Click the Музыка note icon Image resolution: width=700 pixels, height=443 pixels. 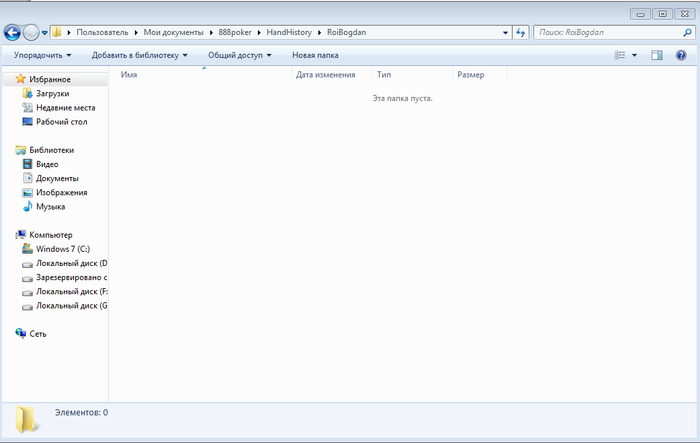pyautogui.click(x=28, y=206)
